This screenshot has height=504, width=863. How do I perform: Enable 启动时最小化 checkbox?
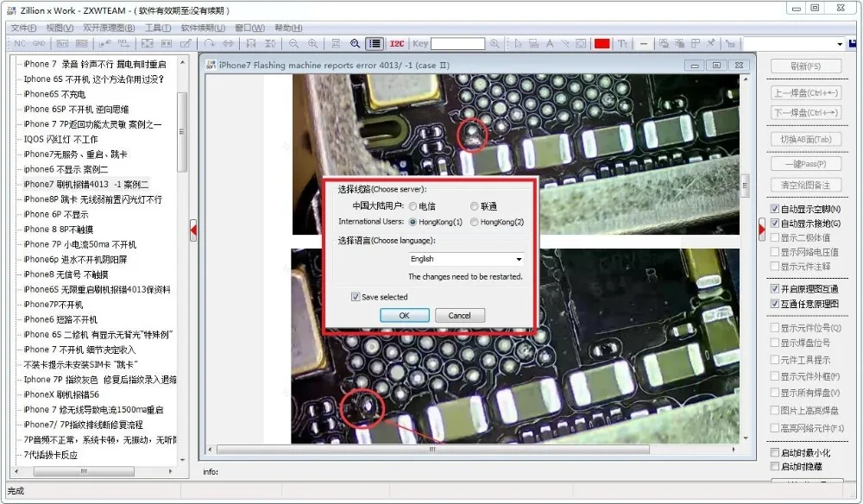(x=775, y=453)
